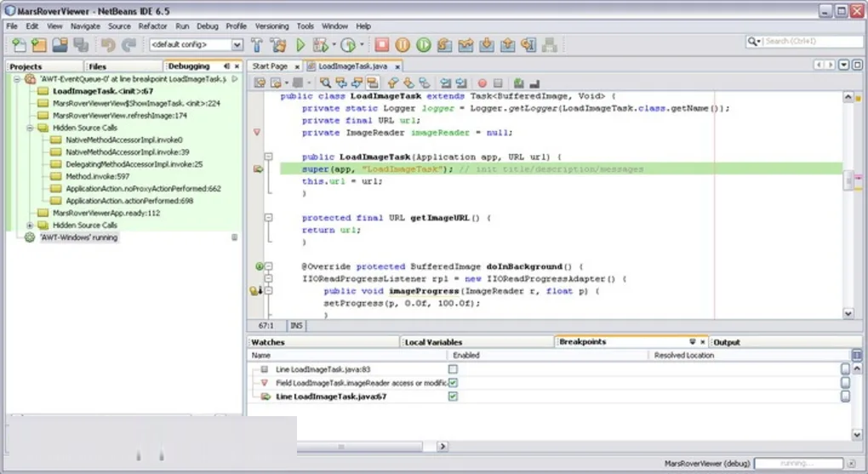This screenshot has width=868, height=474.
Task: Click the Breakpoints horizontal scroll right arrow
Action: pos(442,446)
